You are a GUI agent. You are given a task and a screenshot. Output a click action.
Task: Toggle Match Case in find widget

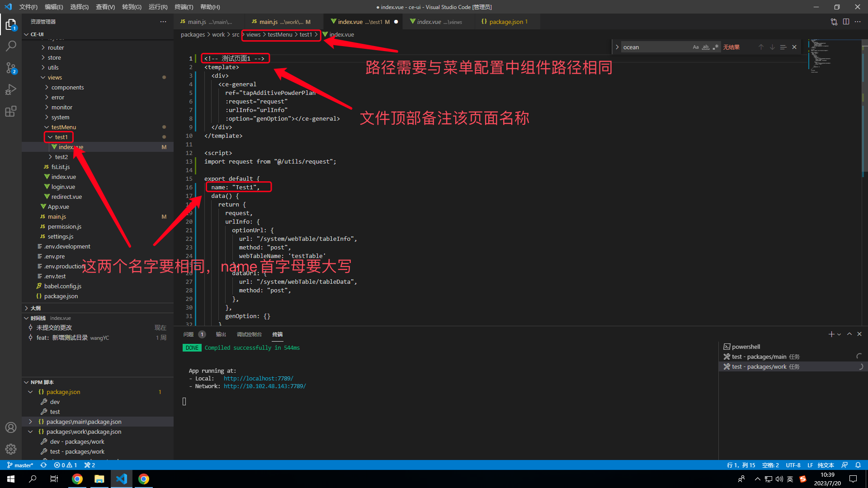696,47
